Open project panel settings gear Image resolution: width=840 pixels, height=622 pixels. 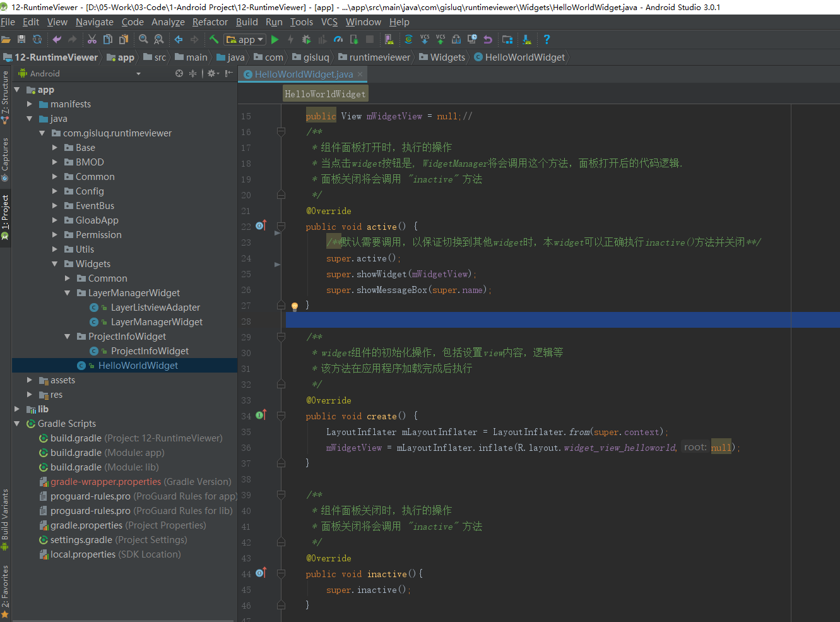212,73
